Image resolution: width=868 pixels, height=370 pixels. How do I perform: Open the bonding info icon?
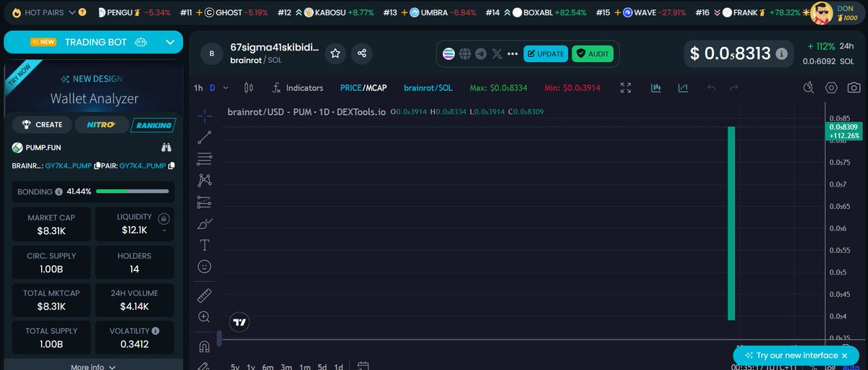point(59,192)
